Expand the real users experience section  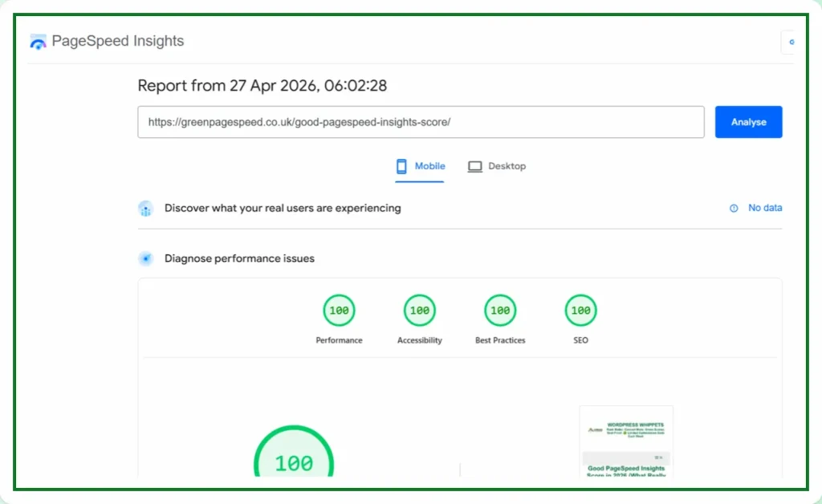pyautogui.click(x=282, y=208)
